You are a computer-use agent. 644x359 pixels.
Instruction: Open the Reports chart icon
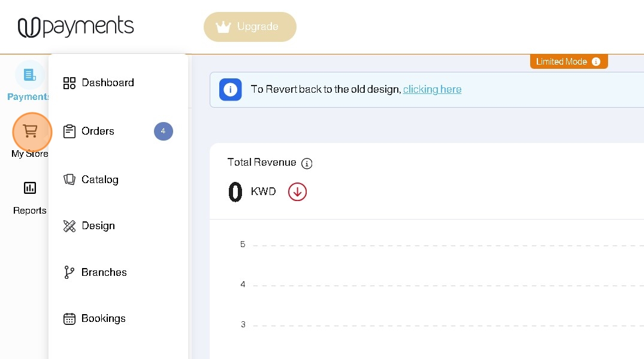[29, 188]
